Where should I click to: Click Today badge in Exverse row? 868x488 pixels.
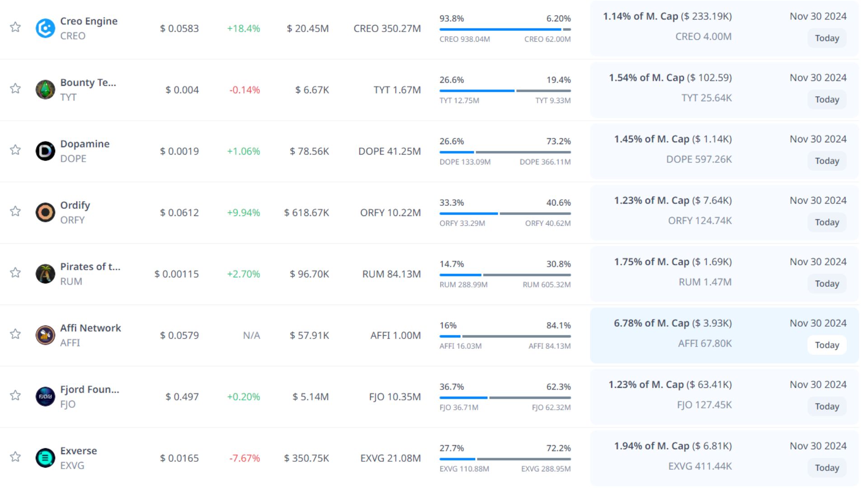826,468
